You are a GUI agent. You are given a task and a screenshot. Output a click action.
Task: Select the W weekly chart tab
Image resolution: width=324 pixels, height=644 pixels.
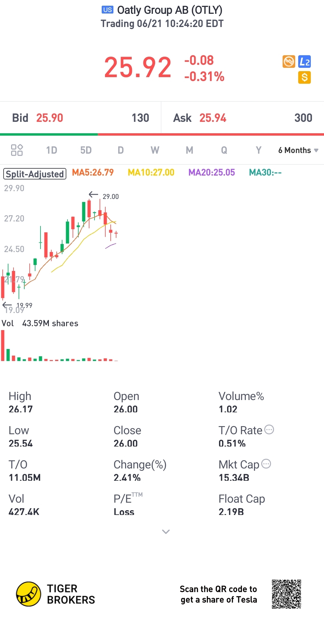[x=155, y=150]
